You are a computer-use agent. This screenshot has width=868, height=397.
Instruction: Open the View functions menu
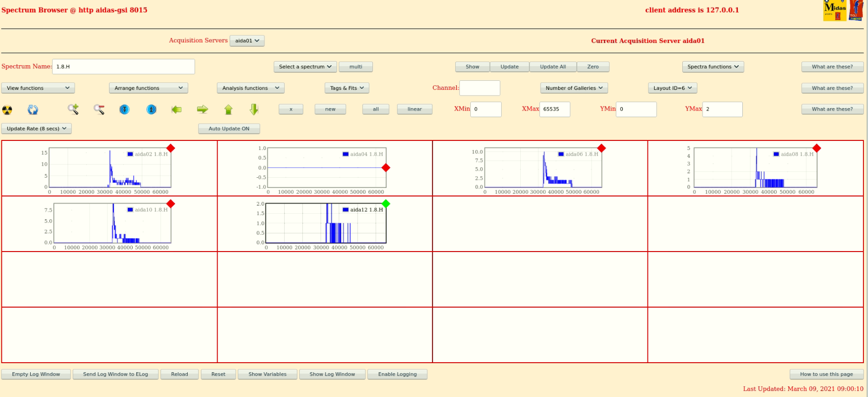click(x=38, y=88)
